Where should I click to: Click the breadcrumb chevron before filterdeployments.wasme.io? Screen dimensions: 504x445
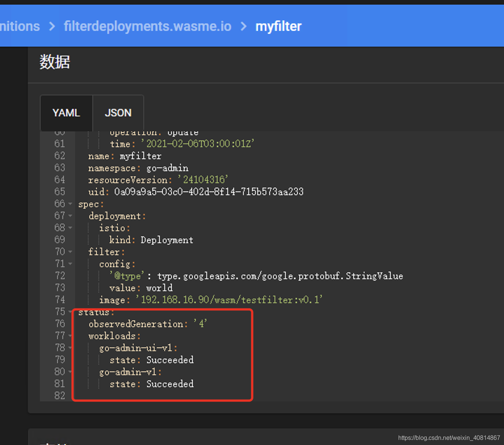pyautogui.click(x=52, y=26)
